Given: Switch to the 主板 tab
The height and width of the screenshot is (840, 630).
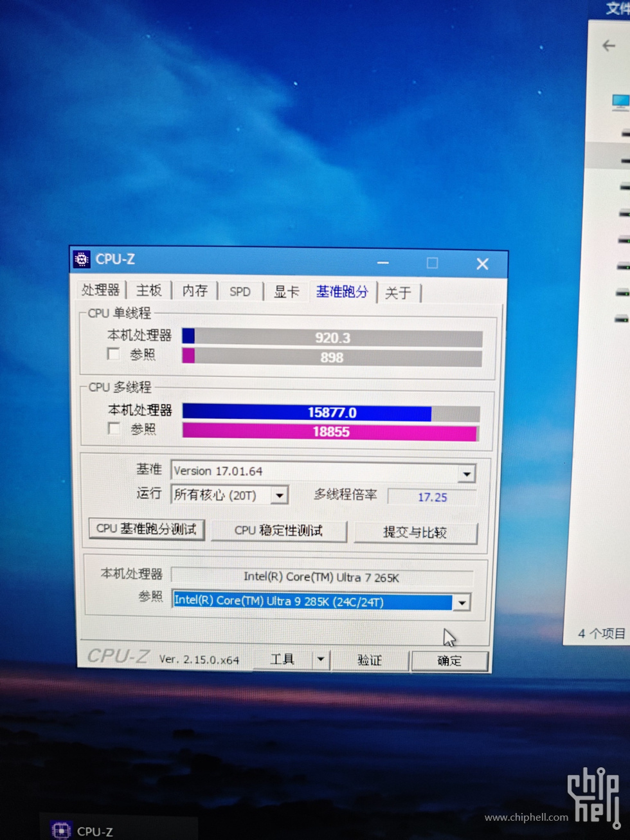Looking at the screenshot, I should (149, 291).
